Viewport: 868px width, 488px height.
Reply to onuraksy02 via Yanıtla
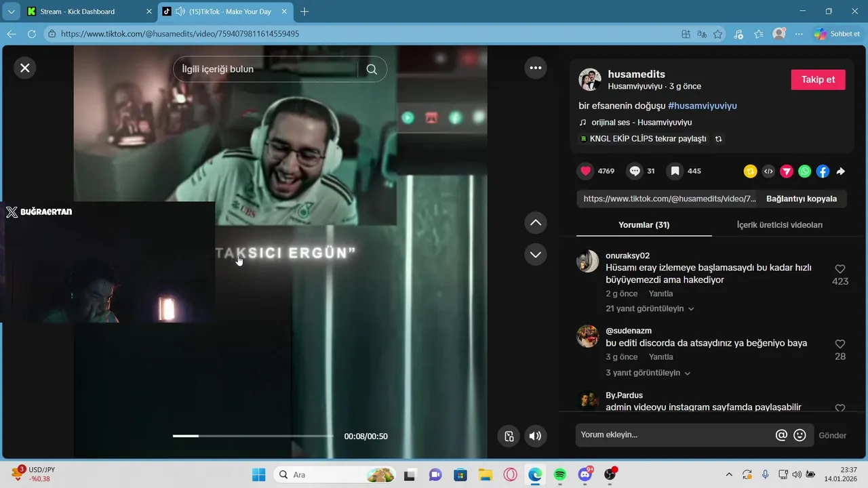point(660,293)
